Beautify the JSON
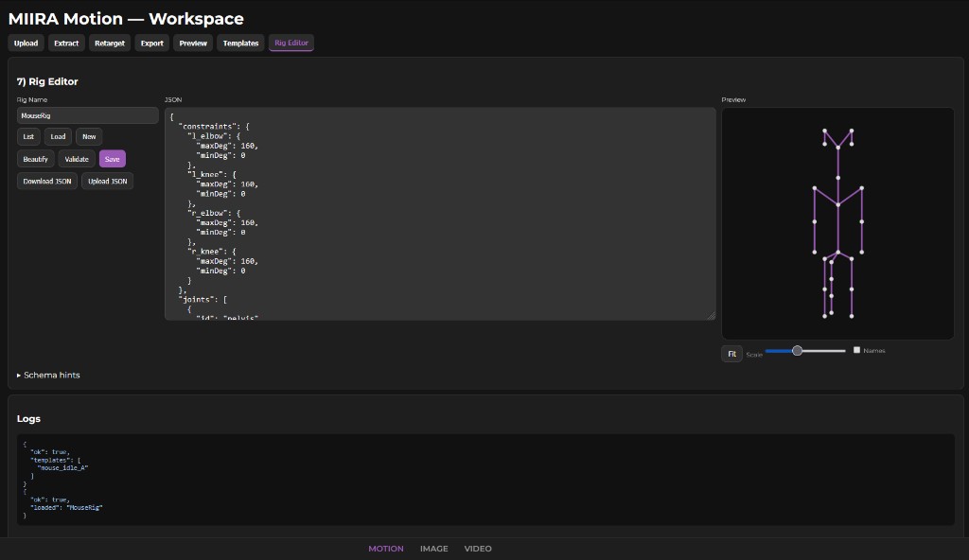The width and height of the screenshot is (969, 560). [x=35, y=159]
